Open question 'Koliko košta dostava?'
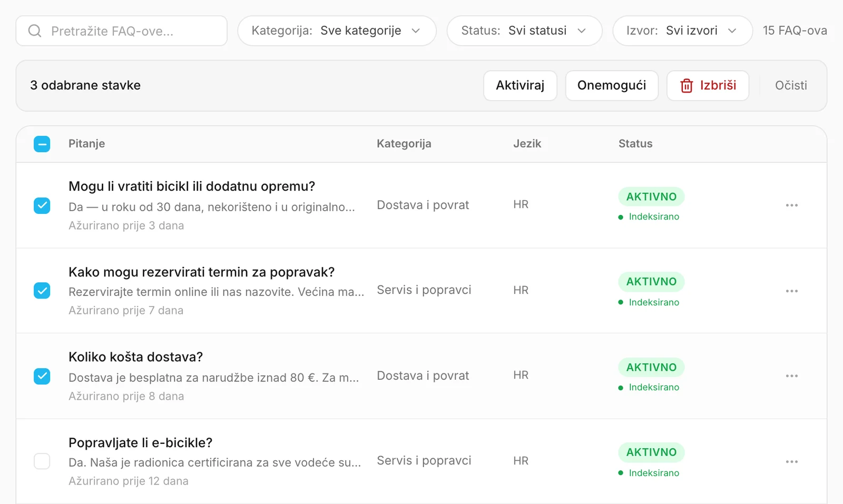Screen dimensions: 843x504 135,357
